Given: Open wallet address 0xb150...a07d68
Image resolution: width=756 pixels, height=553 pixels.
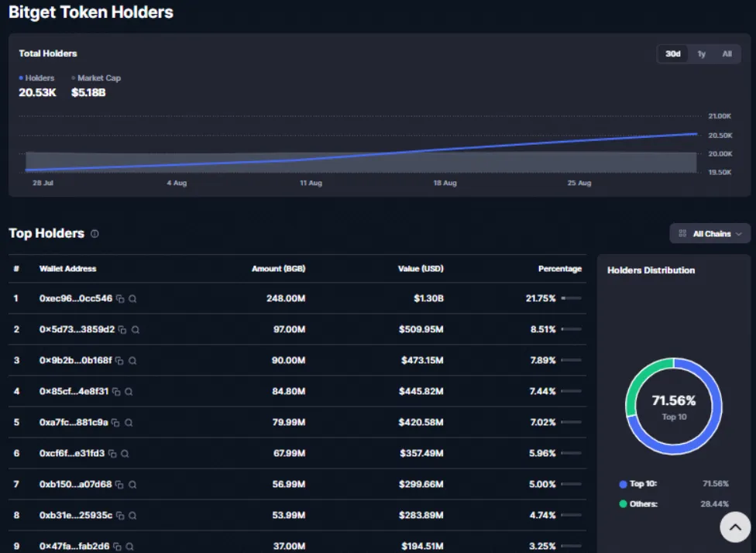Looking at the screenshot, I should tap(76, 484).
